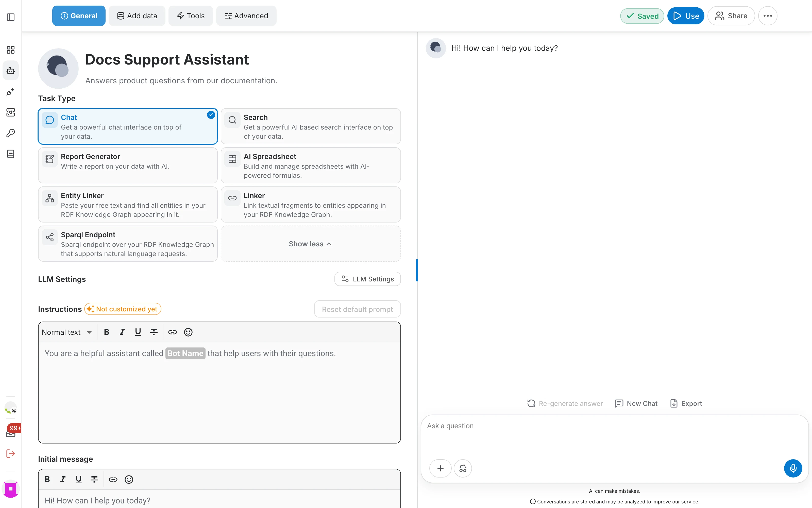Click the Share button

coord(731,16)
